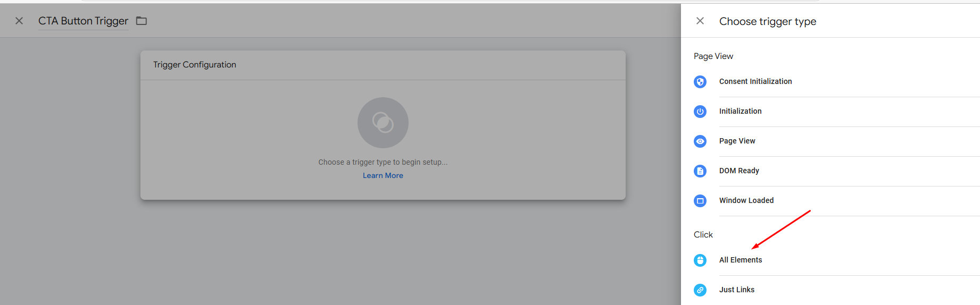Click the Just Links chain icon
The image size is (980, 305).
(x=700, y=290)
